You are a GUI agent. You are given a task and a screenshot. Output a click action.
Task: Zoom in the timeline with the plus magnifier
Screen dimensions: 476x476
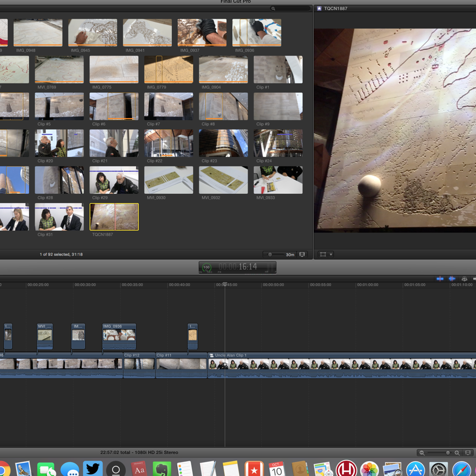pos(457,453)
